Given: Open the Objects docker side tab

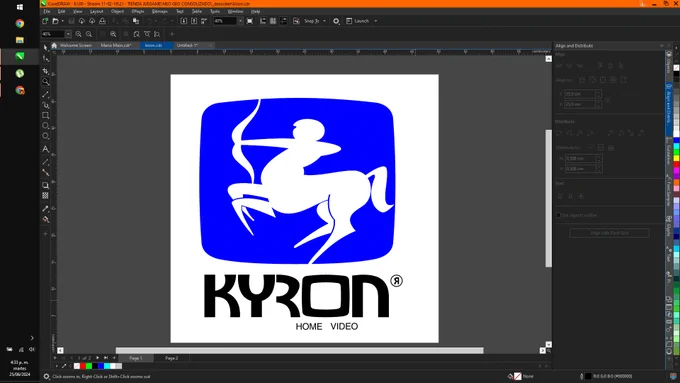Looking at the screenshot, I should [669, 63].
